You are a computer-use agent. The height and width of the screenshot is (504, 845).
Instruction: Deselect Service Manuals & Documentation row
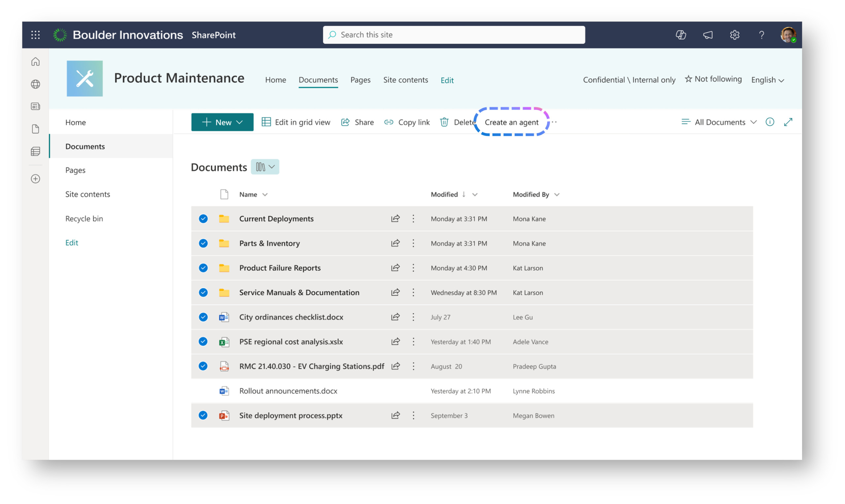203,292
